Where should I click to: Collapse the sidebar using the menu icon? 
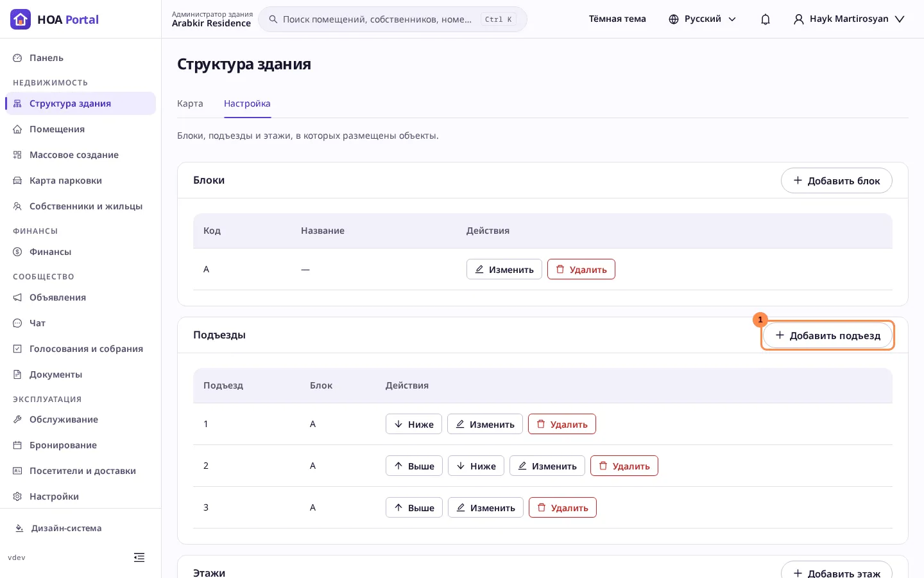pos(139,557)
